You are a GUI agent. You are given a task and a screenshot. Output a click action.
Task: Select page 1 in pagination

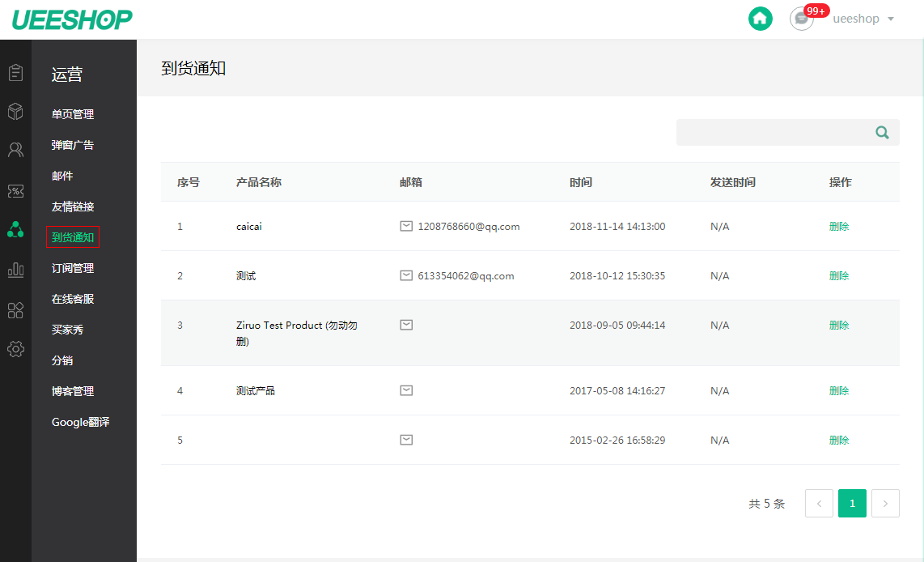click(852, 503)
